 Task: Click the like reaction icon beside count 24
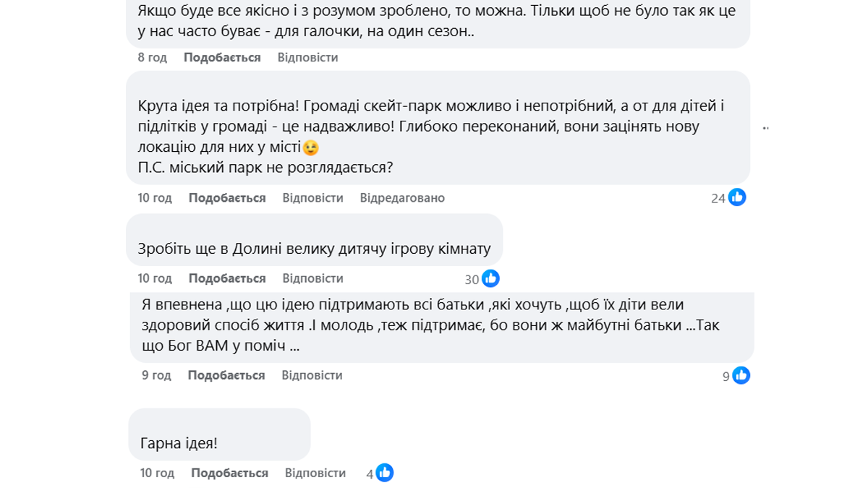tap(737, 197)
